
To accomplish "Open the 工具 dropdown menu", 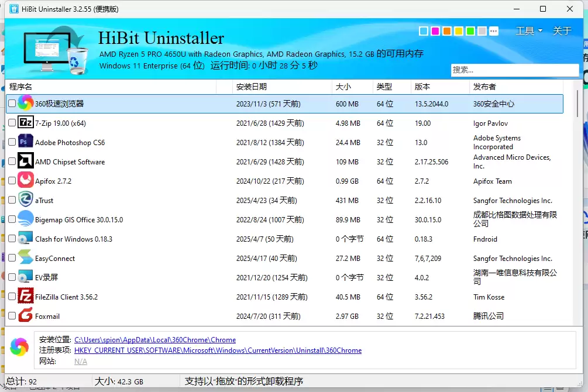I will (529, 31).
